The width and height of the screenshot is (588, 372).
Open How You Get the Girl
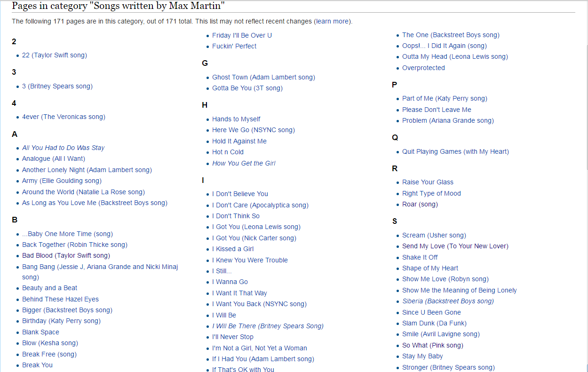pos(244,163)
